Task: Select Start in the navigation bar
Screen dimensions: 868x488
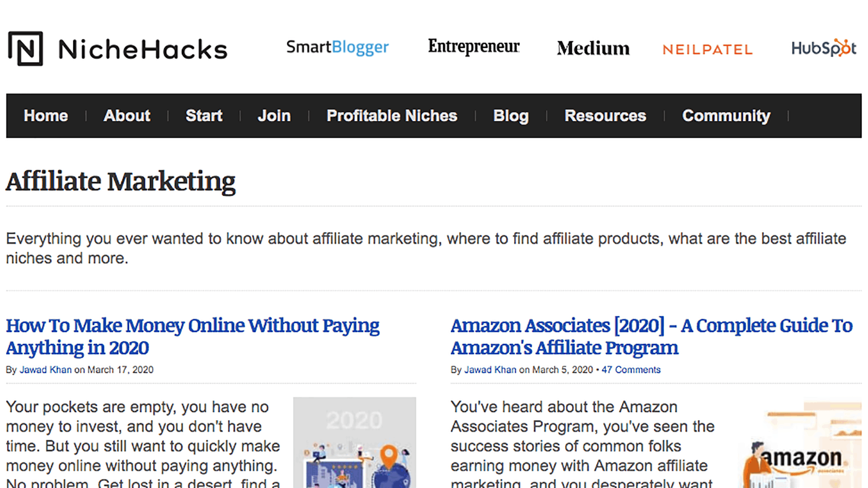Action: (x=204, y=116)
